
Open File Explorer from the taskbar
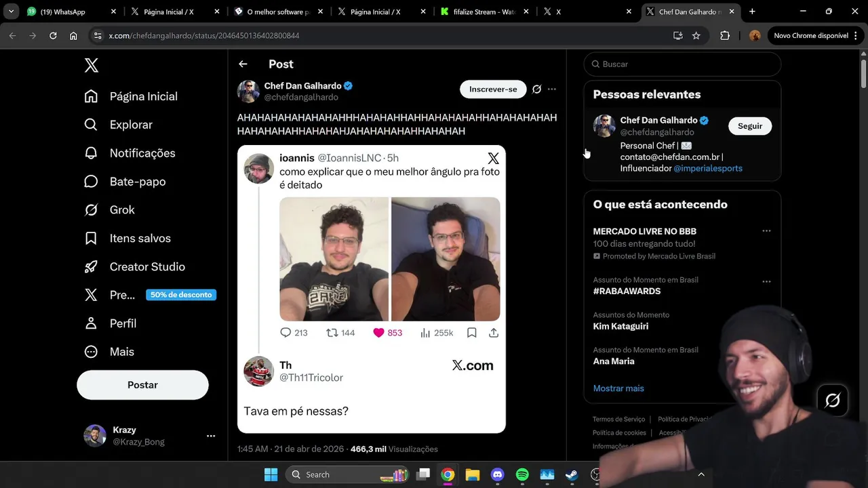click(x=473, y=474)
